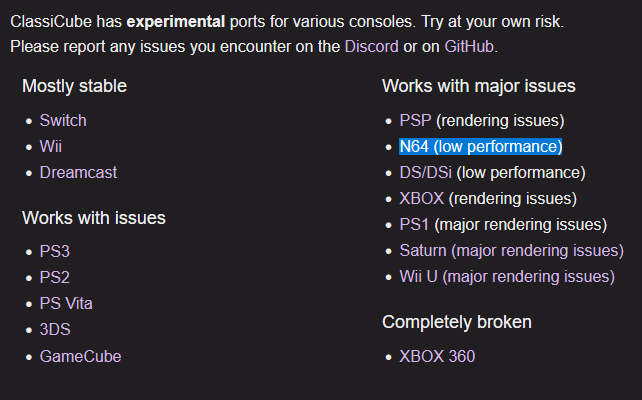642x400 pixels.
Task: Open the Discord link
Action: 371,47
